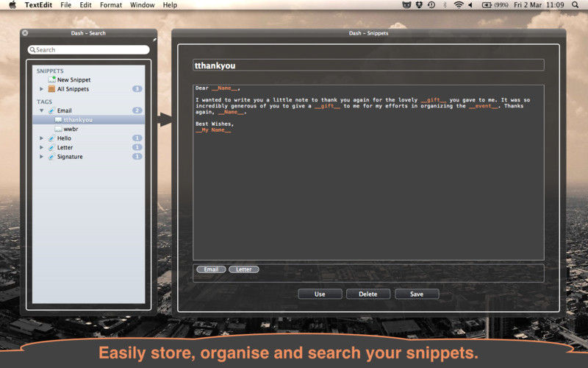This screenshot has width=588, height=368.
Task: Click the snippet title field tthankyou
Action: [x=368, y=66]
